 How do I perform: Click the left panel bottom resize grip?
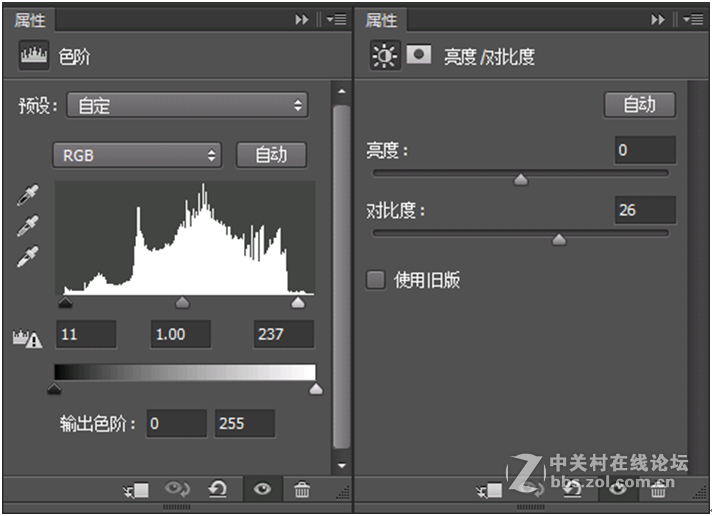[x=177, y=507]
